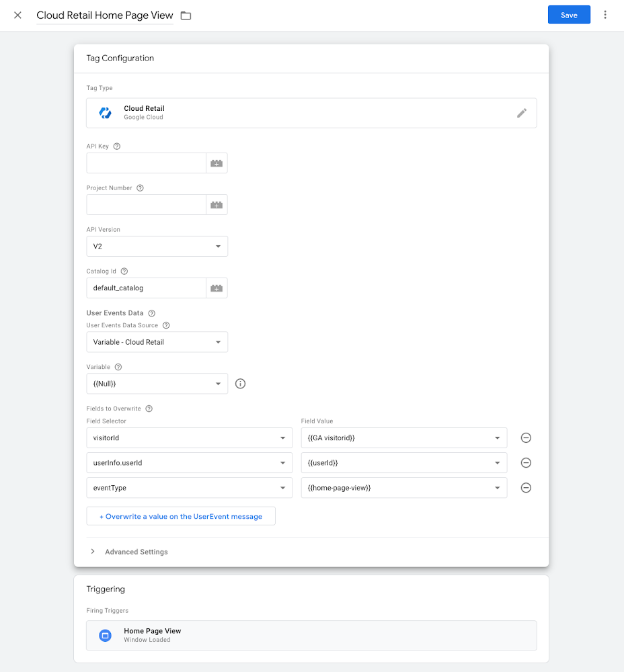Open help for Fields to Overwrite
624x672 pixels.
(x=149, y=409)
